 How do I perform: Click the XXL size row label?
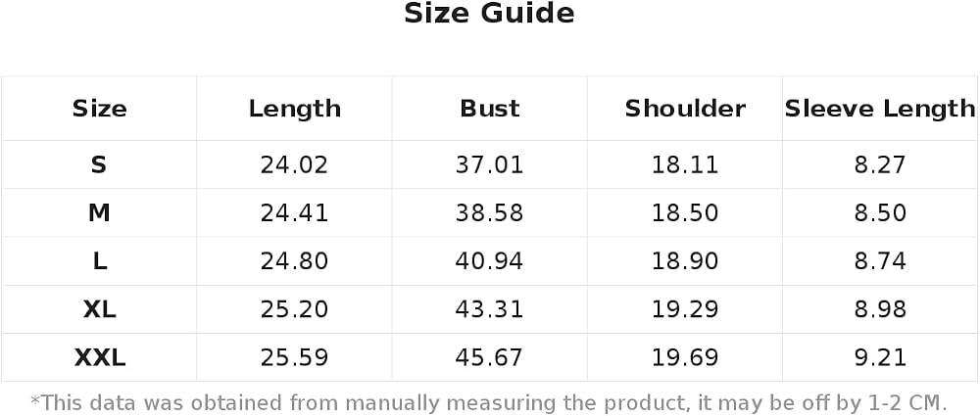pos(99,358)
